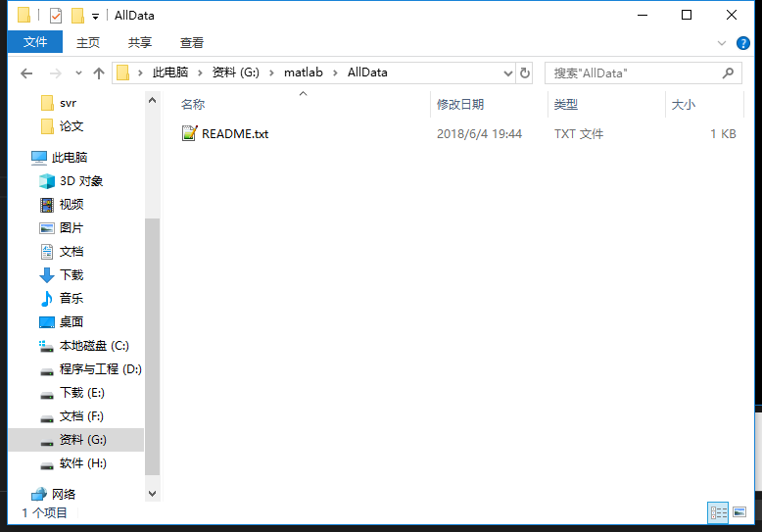The image size is (762, 532).
Task: Click the Back navigation arrow
Action: pos(26,73)
